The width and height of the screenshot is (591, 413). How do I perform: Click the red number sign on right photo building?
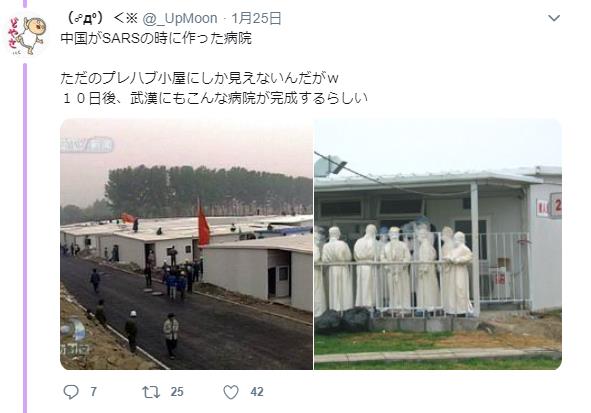point(556,205)
